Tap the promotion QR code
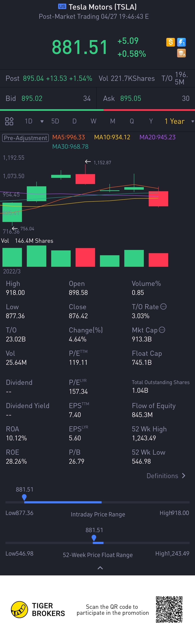The height and width of the screenshot is (644, 195). click(x=169, y=609)
